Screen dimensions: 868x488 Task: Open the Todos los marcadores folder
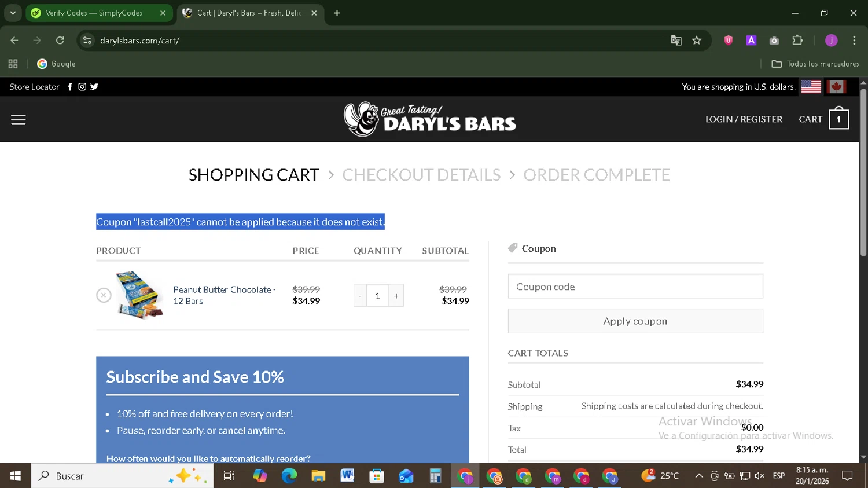click(815, 64)
